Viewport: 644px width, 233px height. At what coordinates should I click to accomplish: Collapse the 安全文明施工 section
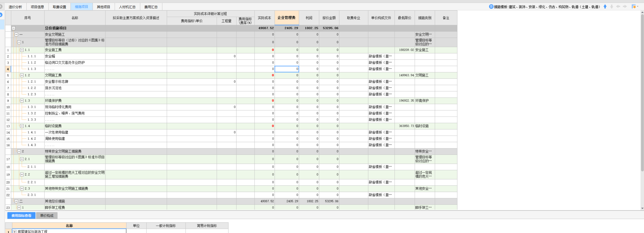(x=16, y=35)
